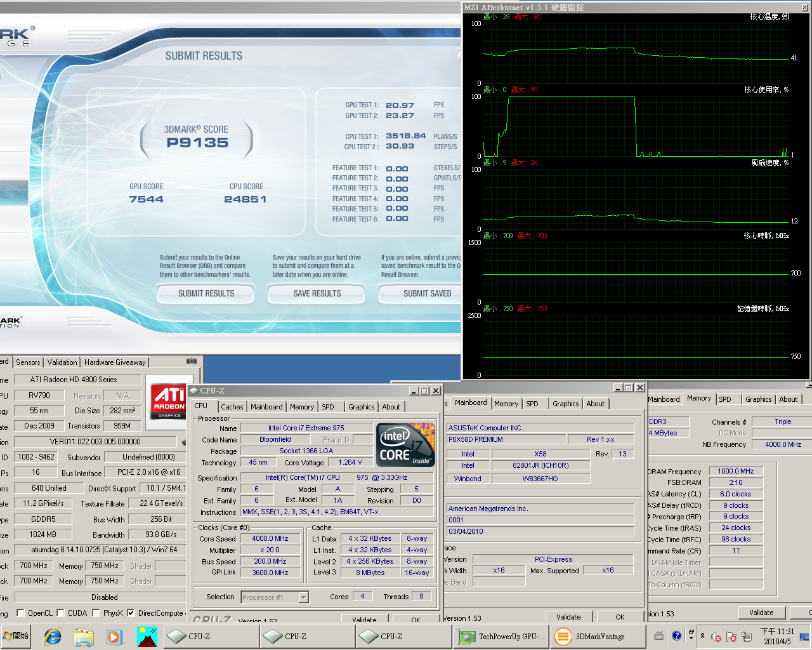Click SUBMIT RESULTS button in 3DMark Vantage
This screenshot has height=650, width=812.
206,293
